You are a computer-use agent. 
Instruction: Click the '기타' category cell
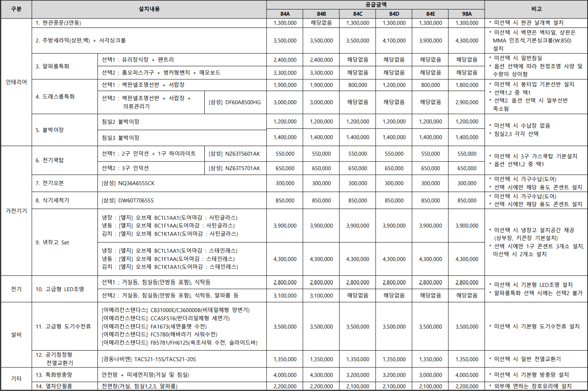tap(16, 378)
